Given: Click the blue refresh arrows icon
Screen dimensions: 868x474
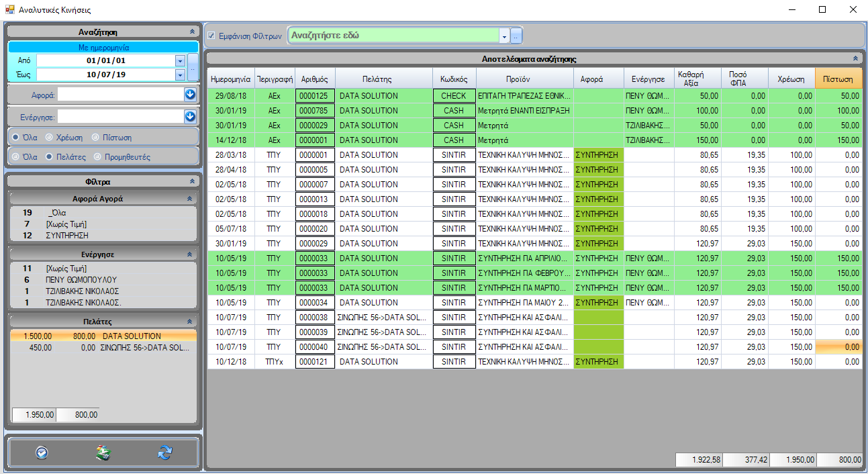Looking at the screenshot, I should point(164,453).
